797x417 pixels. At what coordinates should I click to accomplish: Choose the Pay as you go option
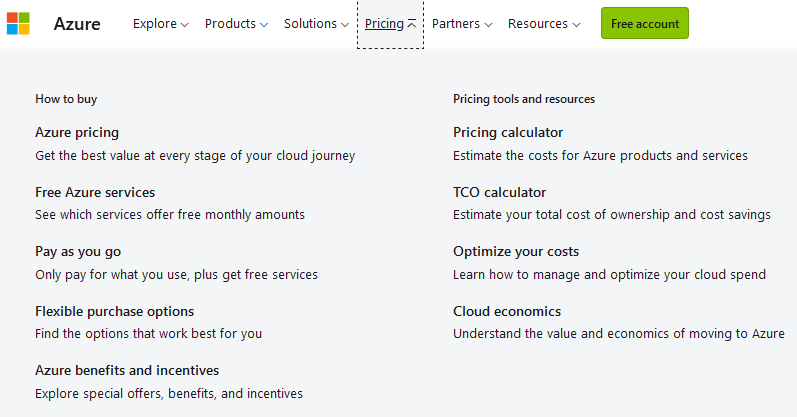click(78, 251)
